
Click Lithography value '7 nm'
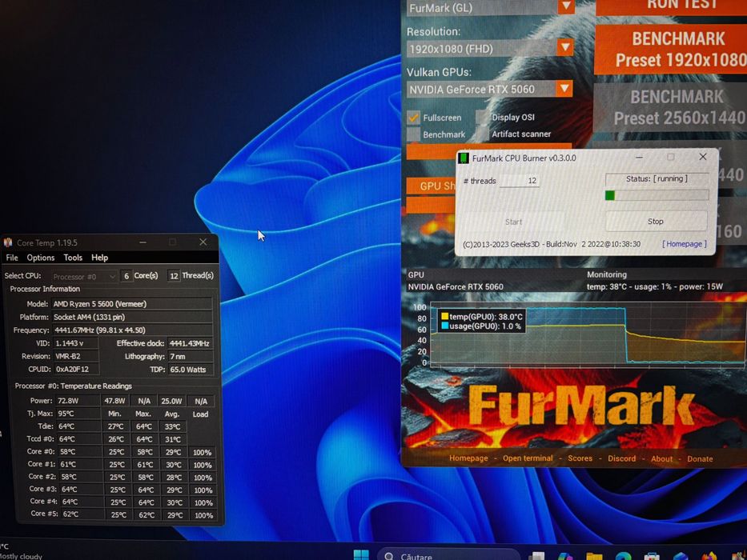(190, 356)
